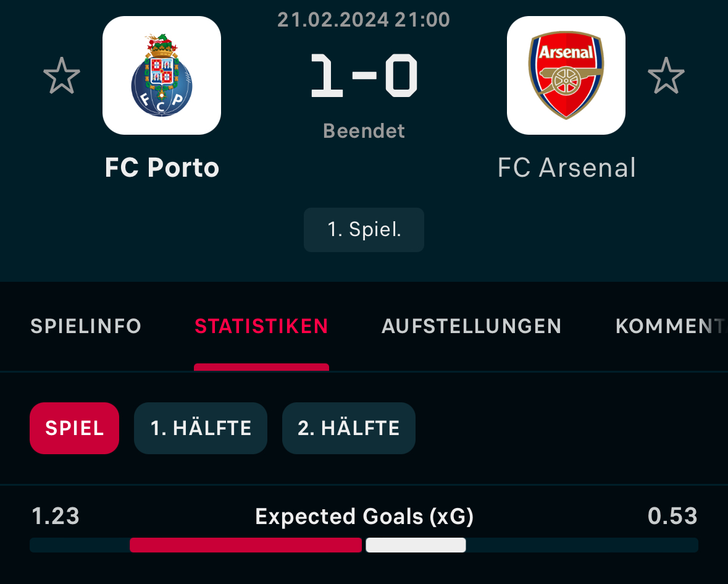The height and width of the screenshot is (584, 728).
Task: Select the STATISTIKEN tab
Action: point(261,326)
